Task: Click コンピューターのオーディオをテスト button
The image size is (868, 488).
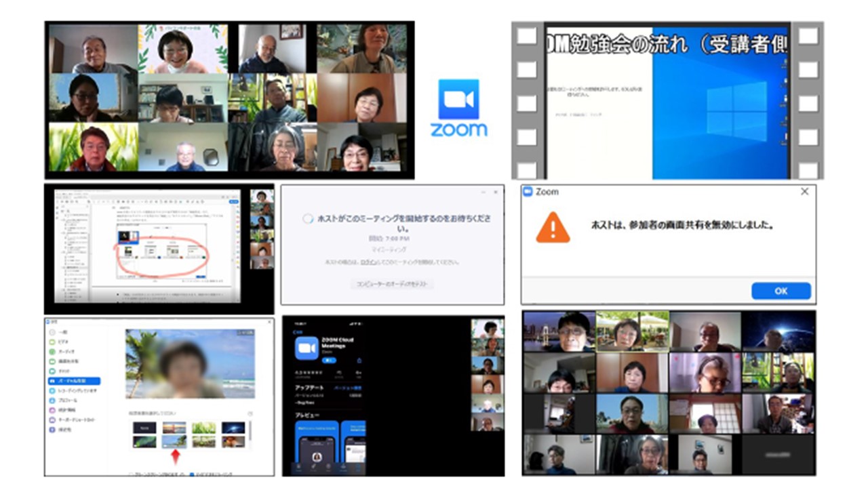Action: tap(393, 284)
